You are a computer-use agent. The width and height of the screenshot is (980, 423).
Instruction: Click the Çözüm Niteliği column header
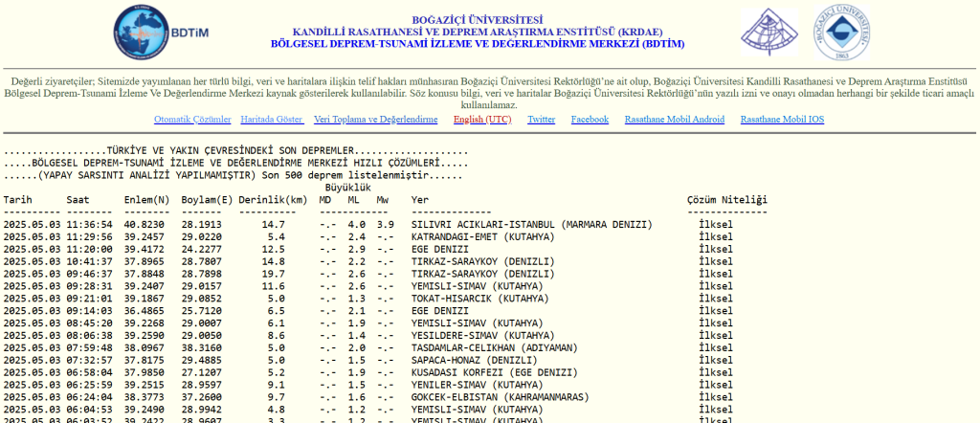[x=727, y=200]
